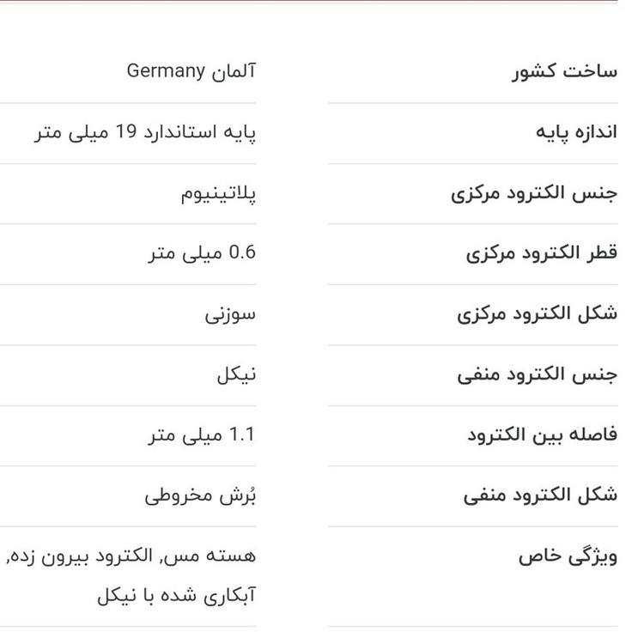Select the 'آبکاری شده با نیکل' line
The width and height of the screenshot is (644, 644).
point(176,596)
